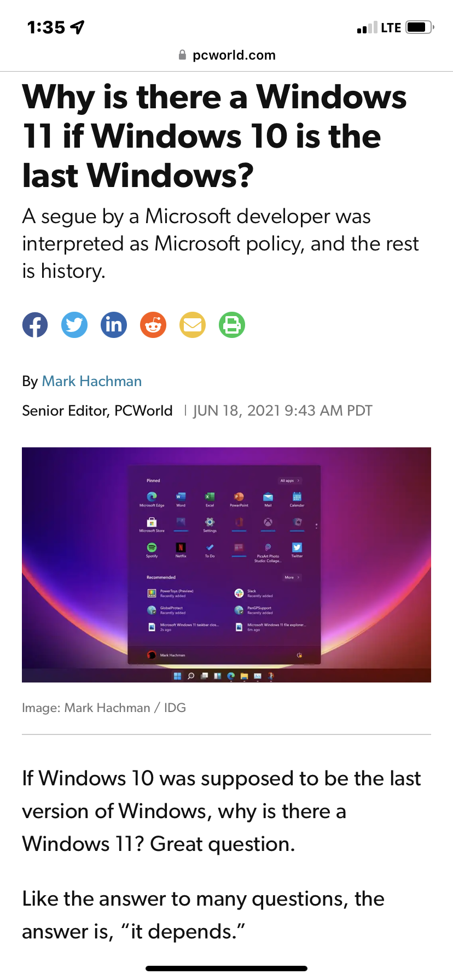This screenshot has width=453, height=980.
Task: Tap the 1:35 clock in status bar
Action: (x=46, y=27)
